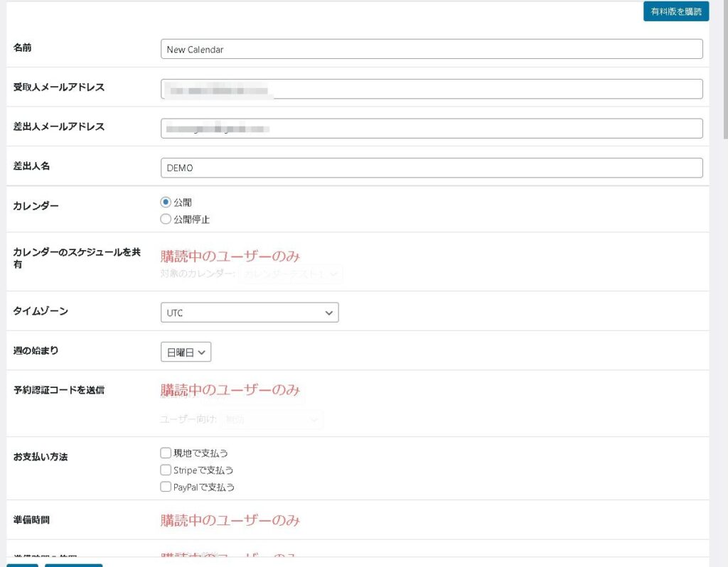Select the 公開停止 radio button
This screenshot has width=728, height=567.
[x=166, y=220]
